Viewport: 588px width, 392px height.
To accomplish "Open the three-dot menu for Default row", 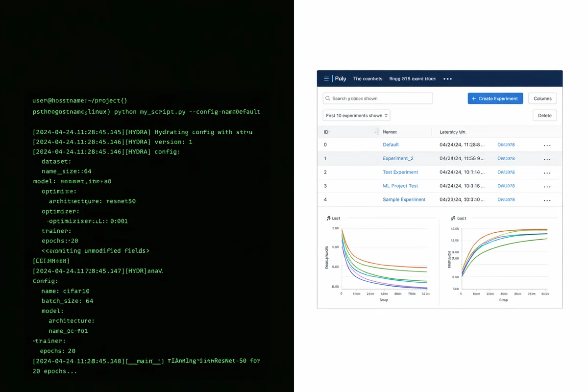I will (547, 145).
